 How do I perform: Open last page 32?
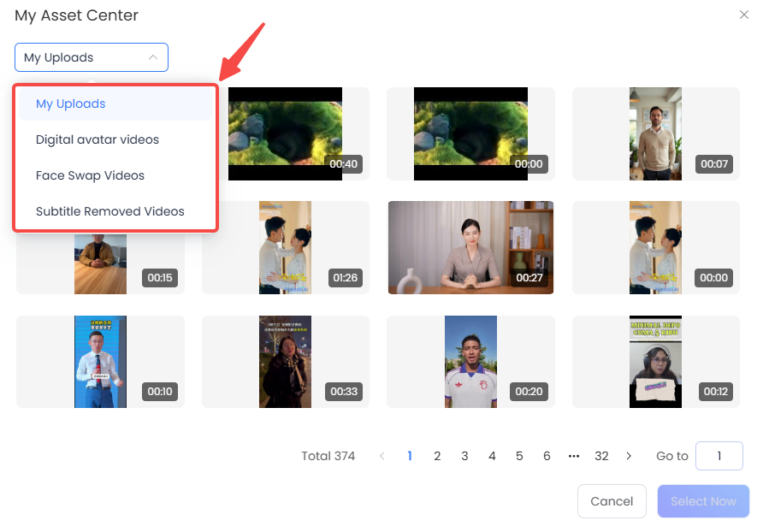click(x=601, y=456)
